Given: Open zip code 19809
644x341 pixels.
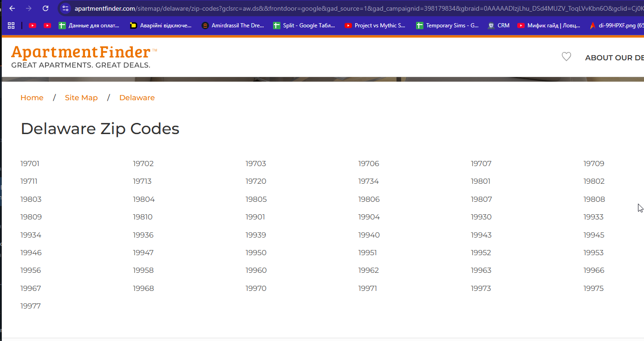Looking at the screenshot, I should pyautogui.click(x=31, y=217).
